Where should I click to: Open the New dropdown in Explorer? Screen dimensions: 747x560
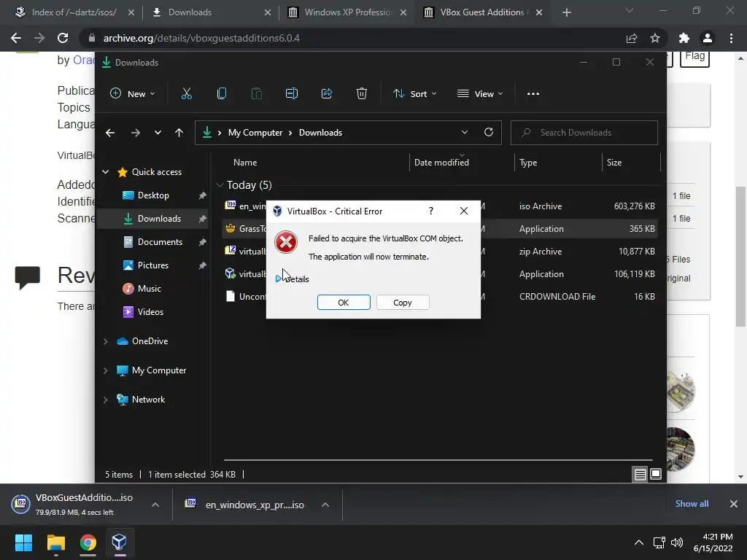(x=133, y=94)
